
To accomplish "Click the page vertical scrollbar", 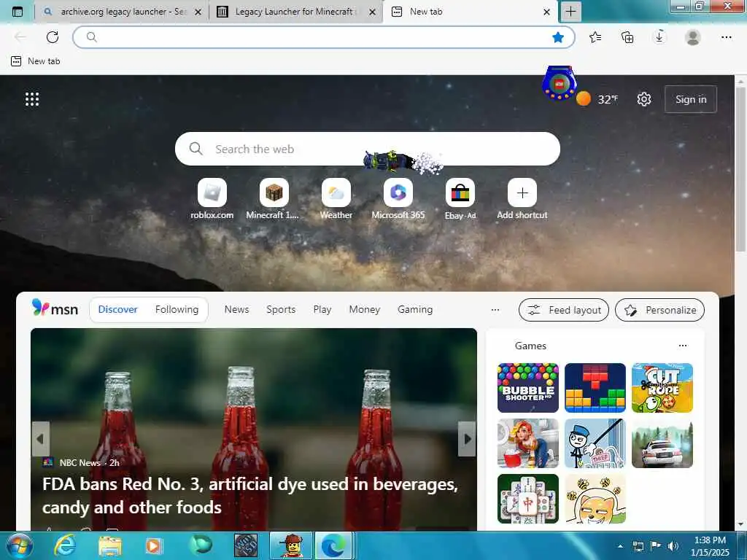I will 740,169.
